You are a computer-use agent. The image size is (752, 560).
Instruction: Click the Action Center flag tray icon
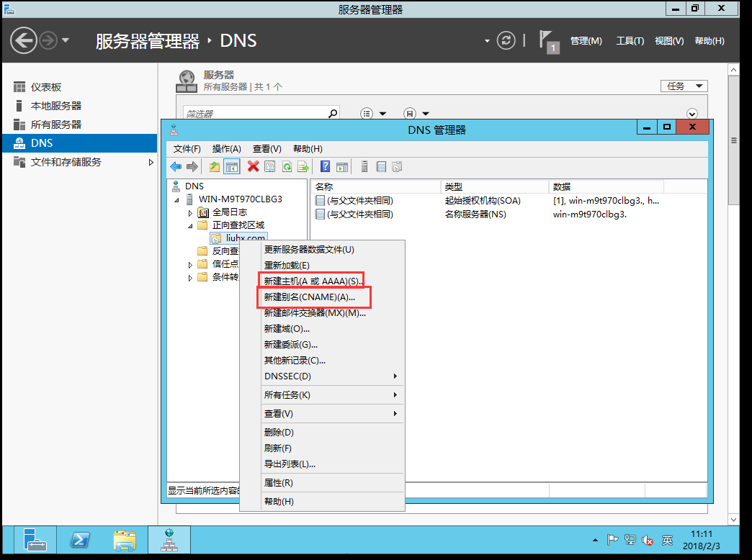(612, 541)
